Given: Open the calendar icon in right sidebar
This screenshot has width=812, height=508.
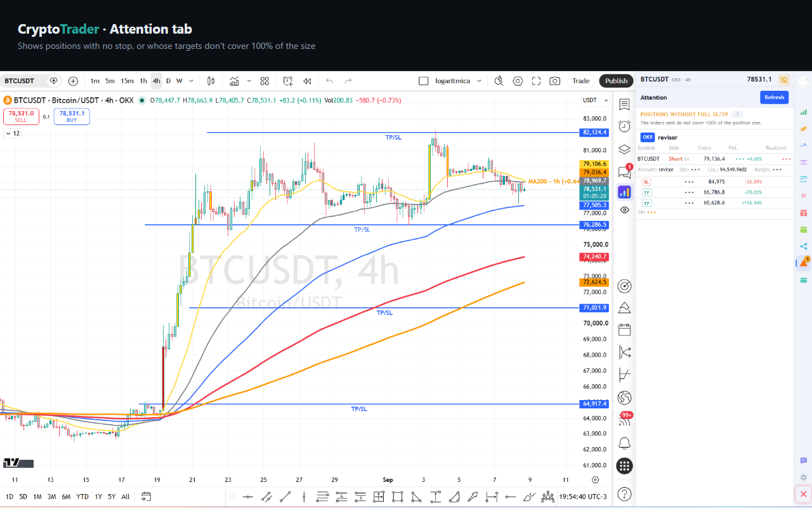Looking at the screenshot, I should [x=624, y=329].
